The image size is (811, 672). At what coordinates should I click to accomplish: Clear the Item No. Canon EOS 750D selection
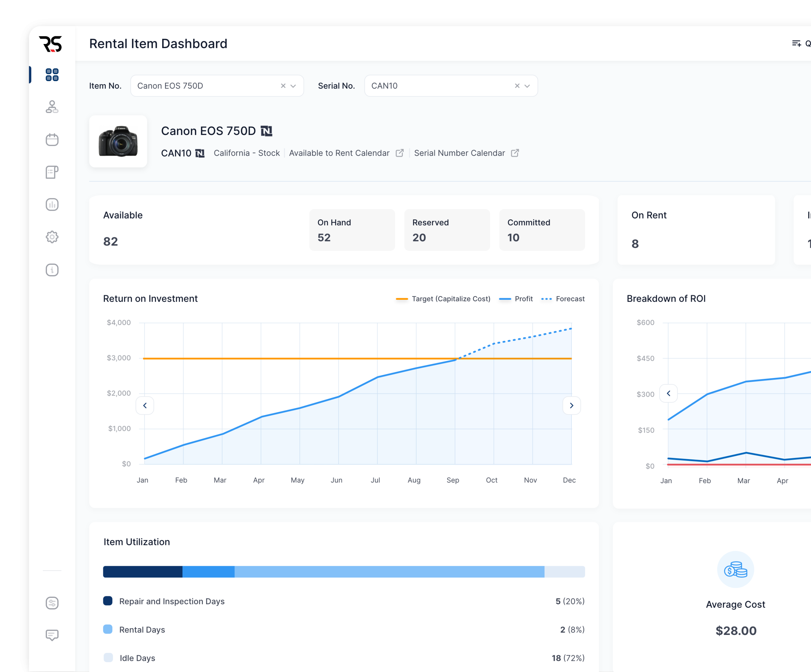283,86
